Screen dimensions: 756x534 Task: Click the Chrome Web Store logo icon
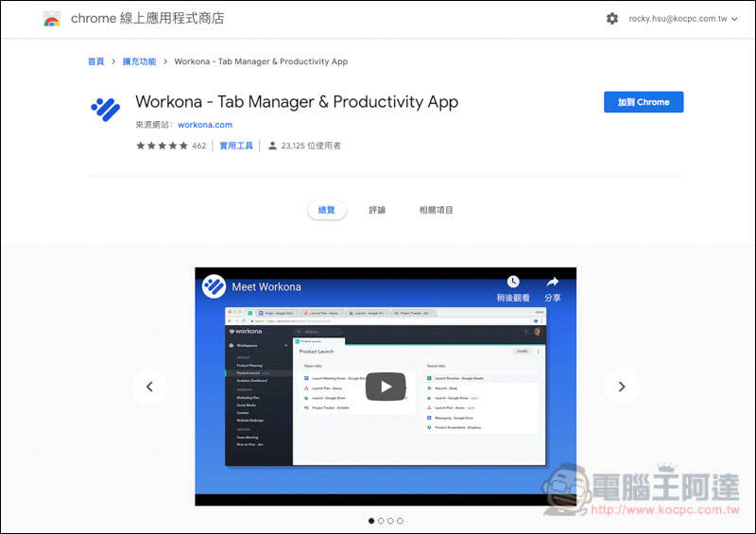[x=52, y=19]
